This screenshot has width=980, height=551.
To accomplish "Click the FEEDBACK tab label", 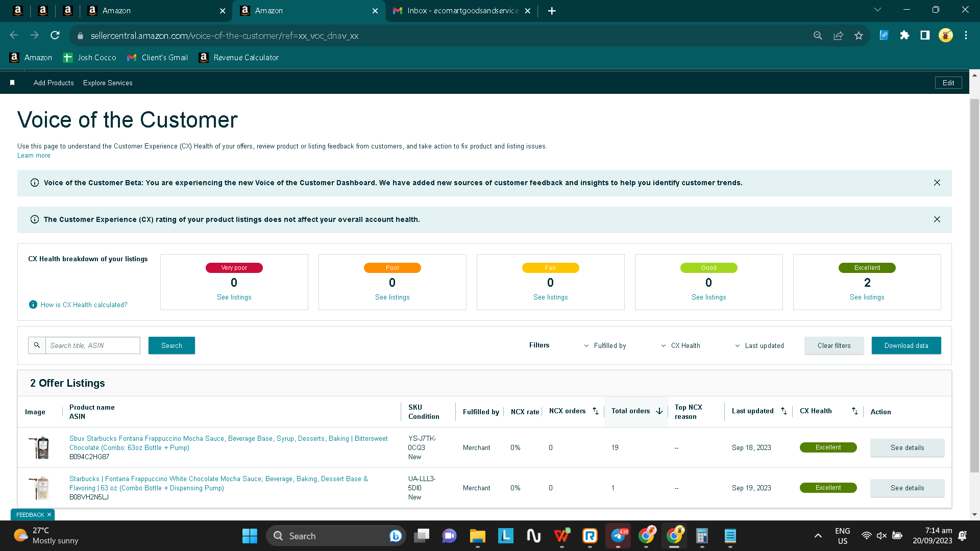I will 30,515.
